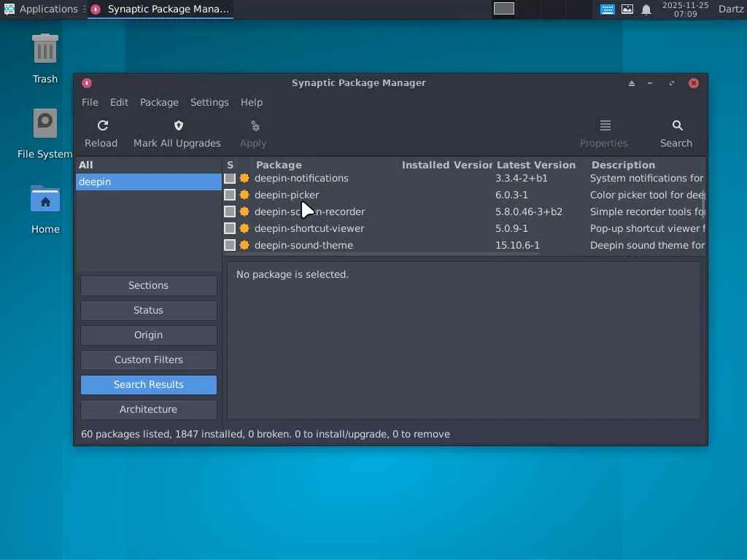Select the 'deepin' search entry

click(149, 182)
